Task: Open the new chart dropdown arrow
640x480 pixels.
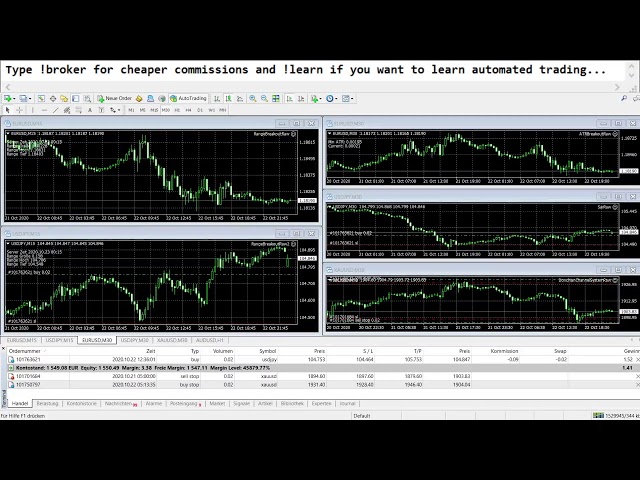Action: point(14,99)
